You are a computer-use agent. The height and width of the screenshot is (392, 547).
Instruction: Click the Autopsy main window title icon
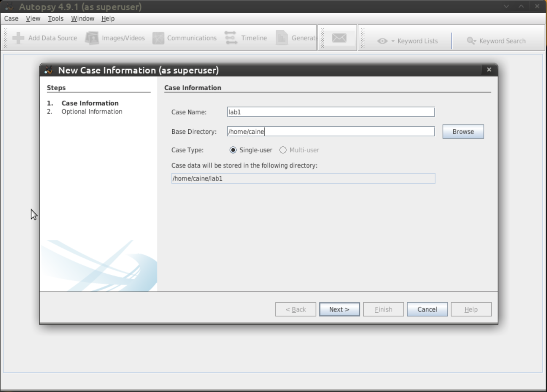point(9,7)
